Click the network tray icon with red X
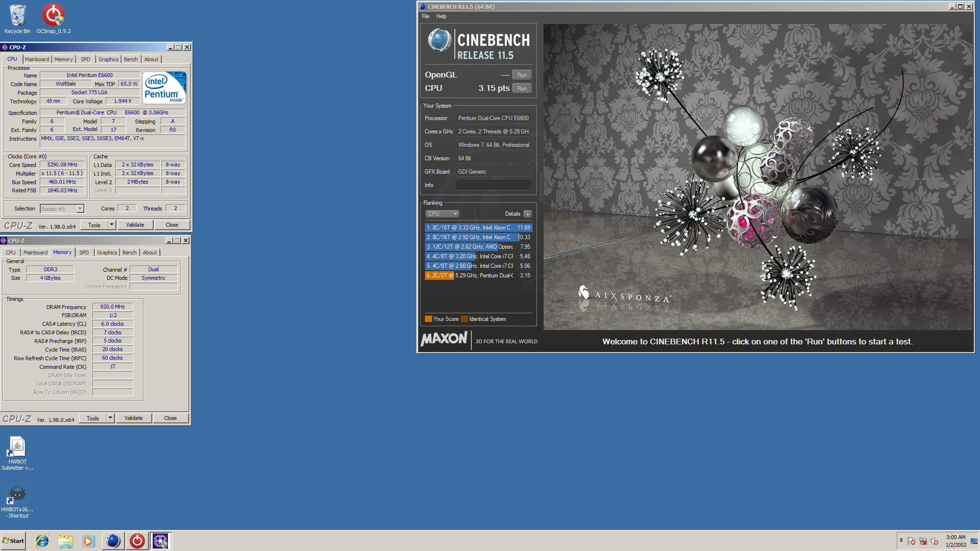This screenshot has width=980, height=551. pos(923,541)
